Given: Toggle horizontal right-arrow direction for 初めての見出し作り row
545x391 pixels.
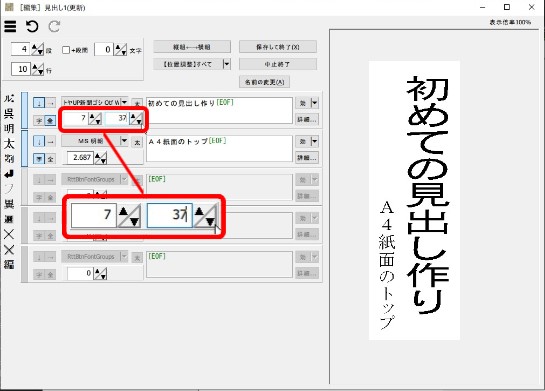Looking at the screenshot, I should tap(51, 103).
